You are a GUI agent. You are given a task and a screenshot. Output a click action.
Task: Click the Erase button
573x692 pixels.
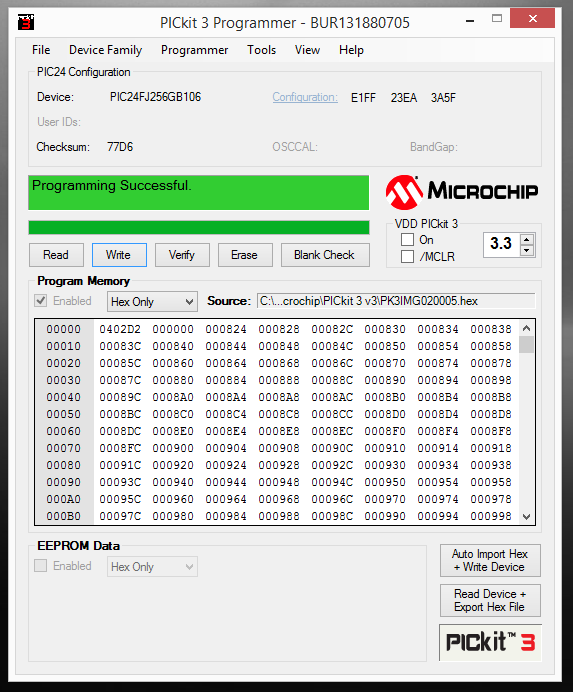245,255
